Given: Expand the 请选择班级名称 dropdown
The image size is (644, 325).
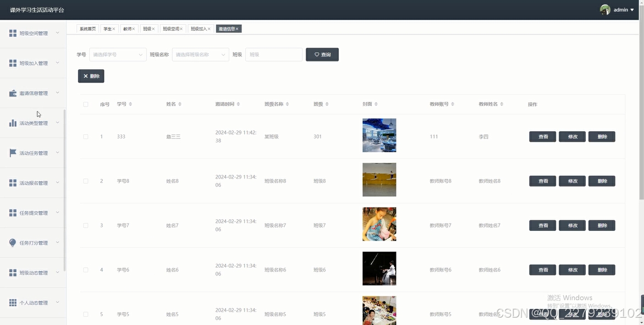Looking at the screenshot, I should pyautogui.click(x=200, y=54).
